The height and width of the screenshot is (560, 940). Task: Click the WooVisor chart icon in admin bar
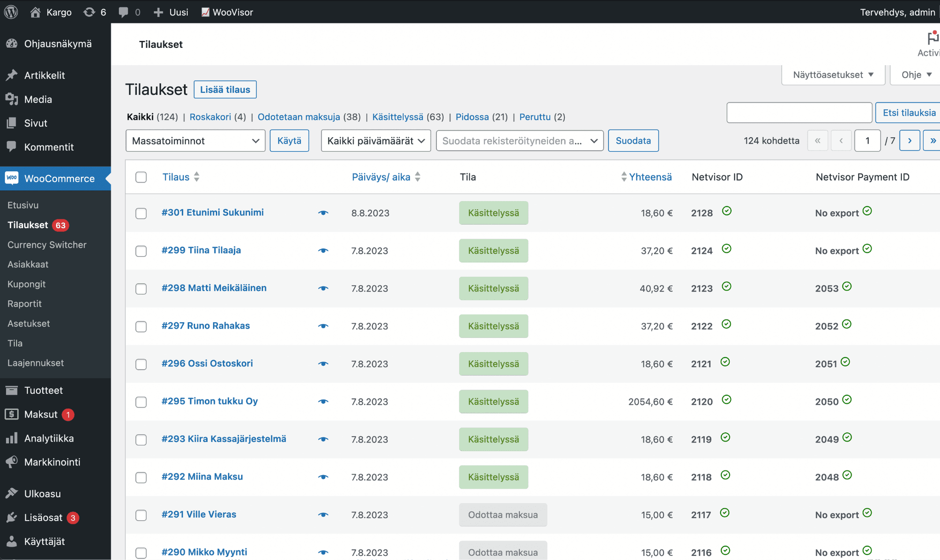click(205, 12)
